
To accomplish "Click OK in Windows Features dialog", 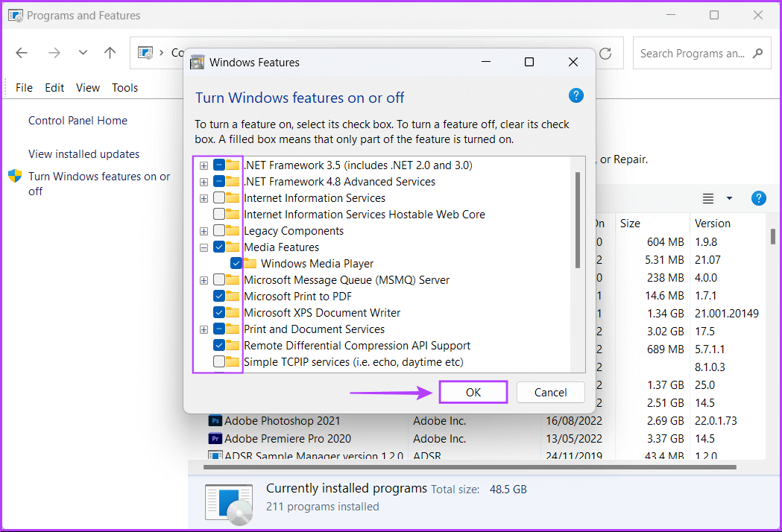I will click(473, 393).
